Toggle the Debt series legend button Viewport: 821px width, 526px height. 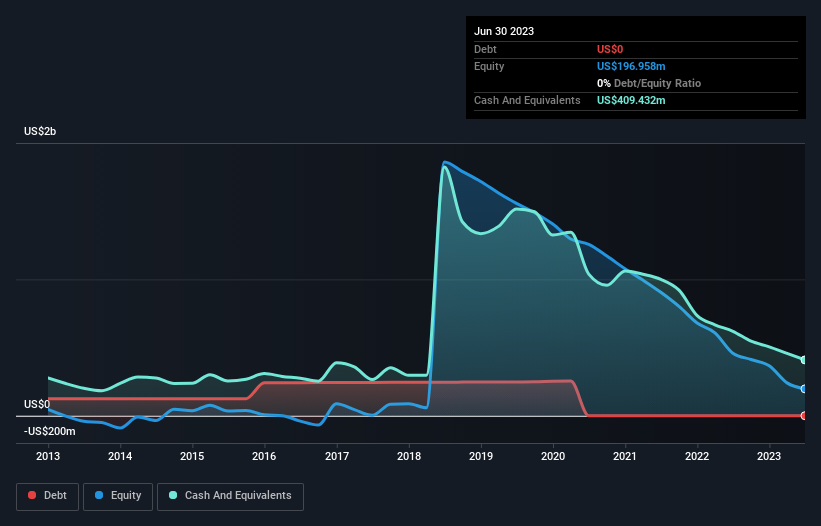[48, 496]
